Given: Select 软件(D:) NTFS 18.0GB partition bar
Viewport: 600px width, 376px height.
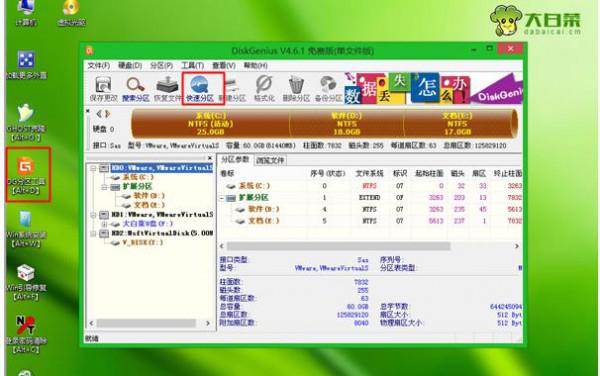Looking at the screenshot, I should [x=347, y=124].
